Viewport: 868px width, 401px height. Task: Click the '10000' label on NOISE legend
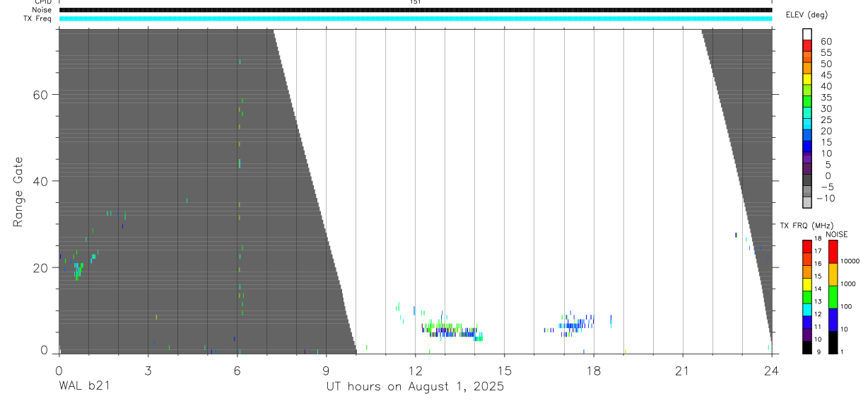tap(850, 262)
